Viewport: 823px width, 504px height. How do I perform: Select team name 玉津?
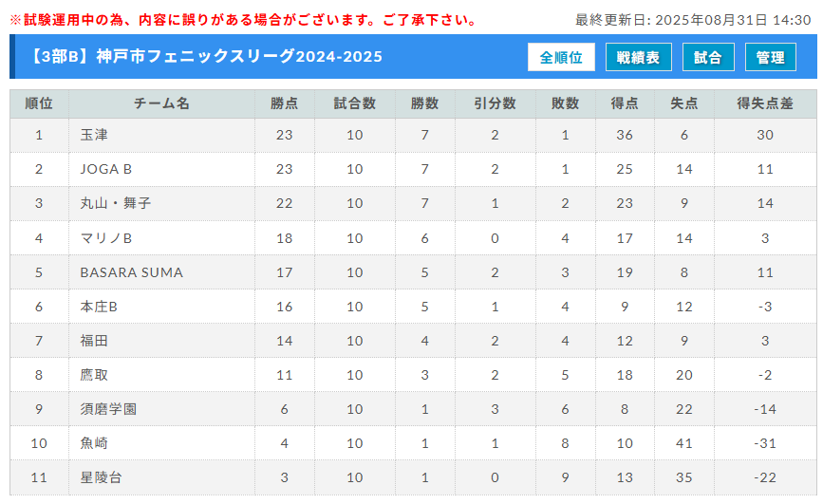(x=94, y=135)
